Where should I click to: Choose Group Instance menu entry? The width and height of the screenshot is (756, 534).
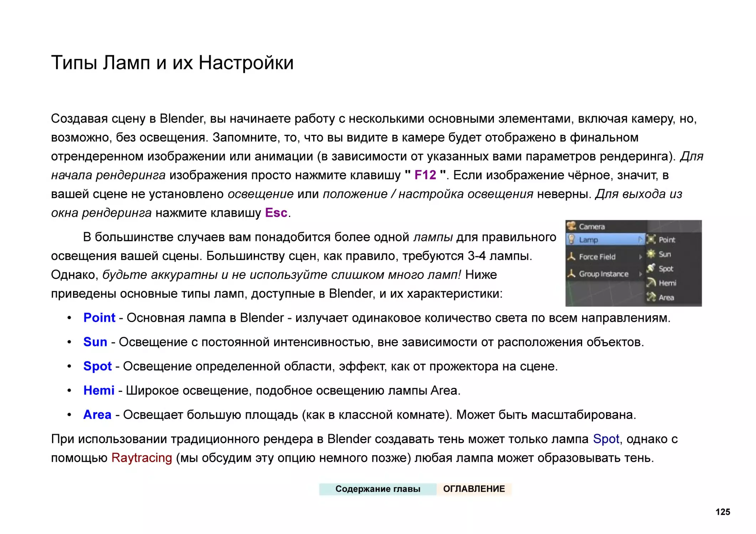click(606, 274)
